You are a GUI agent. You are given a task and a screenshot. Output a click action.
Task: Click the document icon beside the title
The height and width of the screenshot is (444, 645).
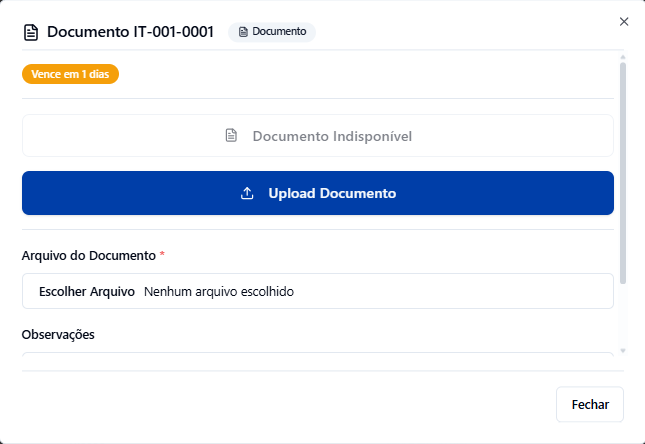point(31,32)
